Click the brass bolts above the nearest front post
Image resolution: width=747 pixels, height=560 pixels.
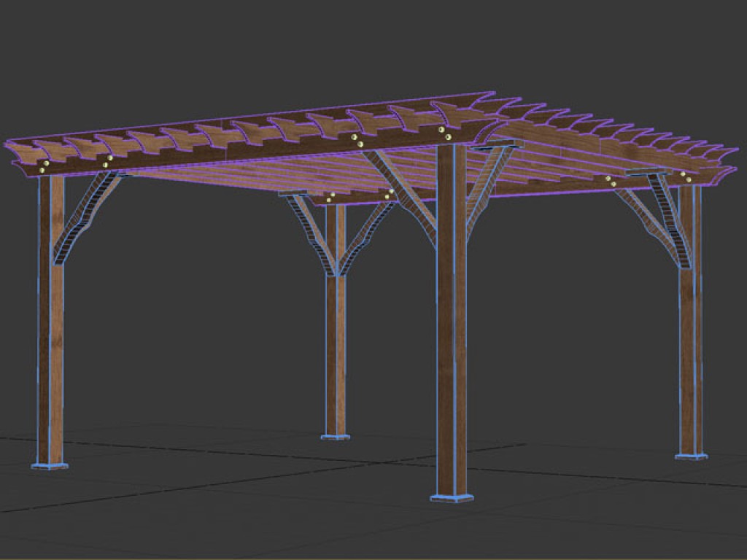point(444,133)
